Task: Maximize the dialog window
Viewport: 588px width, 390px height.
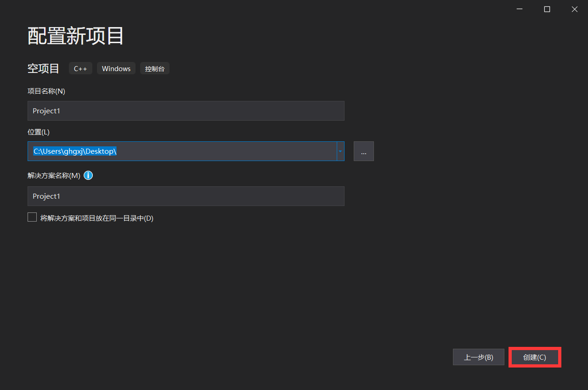Action: pyautogui.click(x=547, y=9)
